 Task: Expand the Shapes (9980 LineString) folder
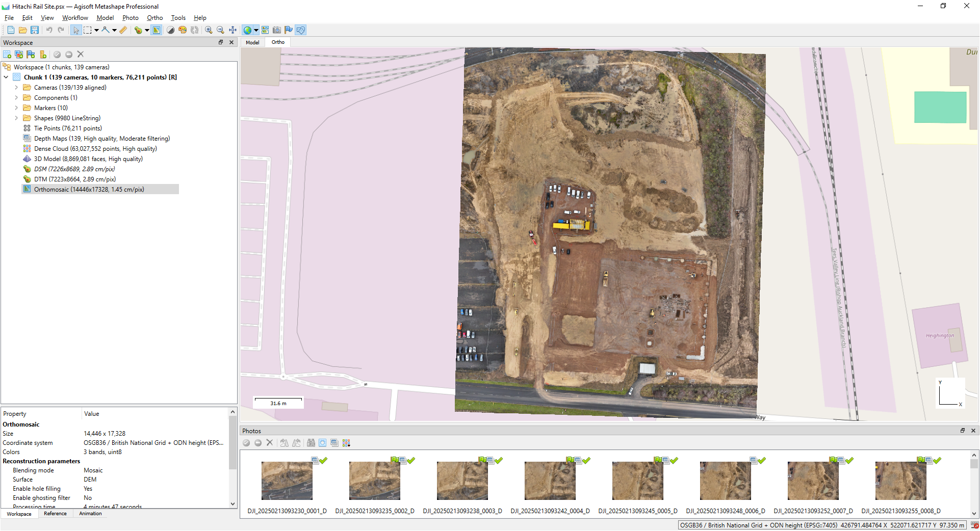[x=16, y=118]
